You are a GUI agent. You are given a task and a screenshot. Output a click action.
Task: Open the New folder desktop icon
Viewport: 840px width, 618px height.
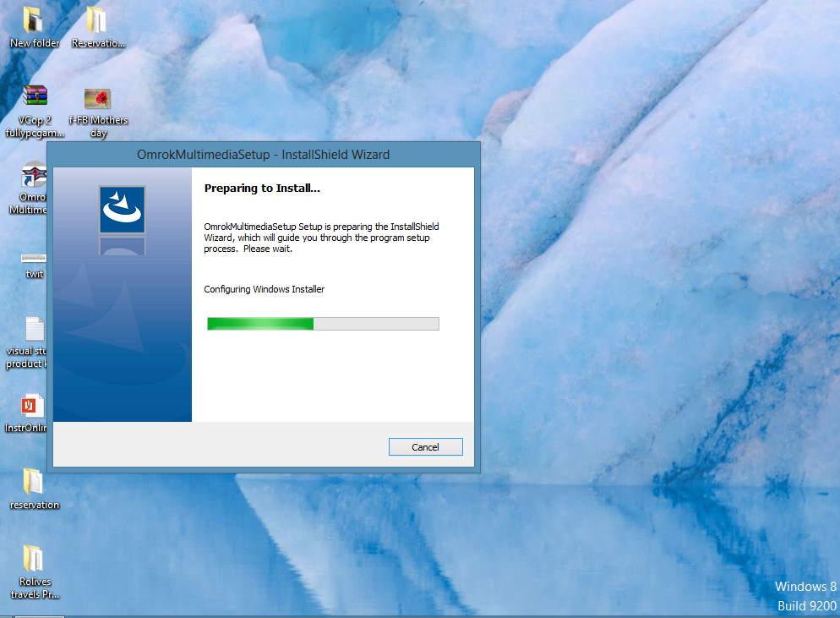[x=35, y=27]
